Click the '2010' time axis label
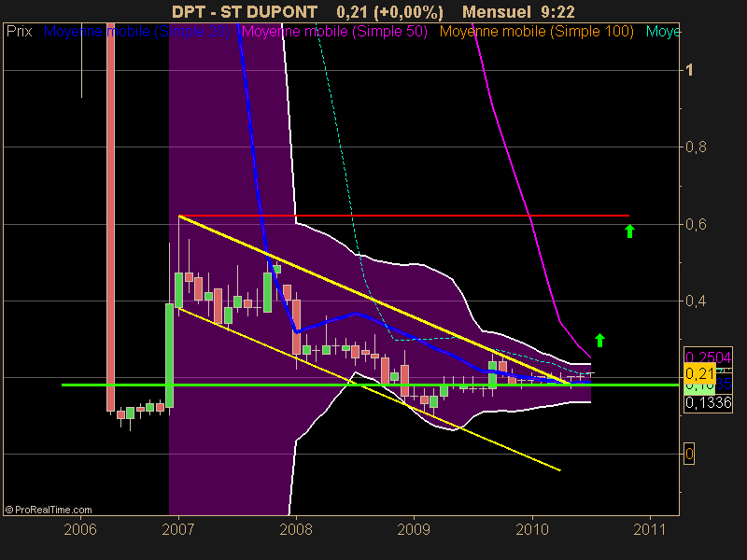747x560 pixels. (x=532, y=529)
